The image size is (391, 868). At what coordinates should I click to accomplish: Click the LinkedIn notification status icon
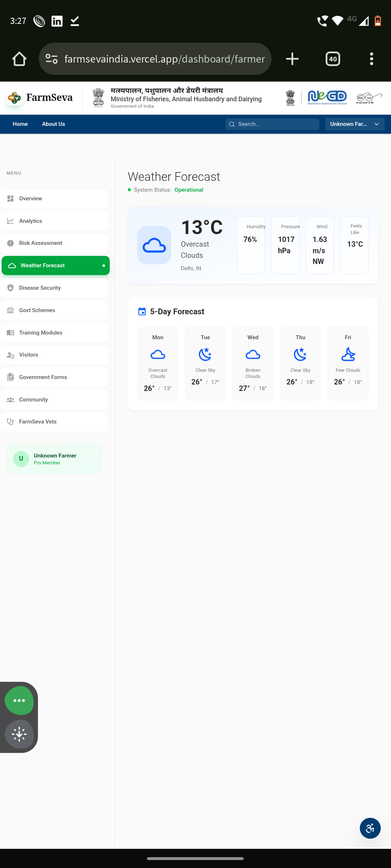point(57,21)
